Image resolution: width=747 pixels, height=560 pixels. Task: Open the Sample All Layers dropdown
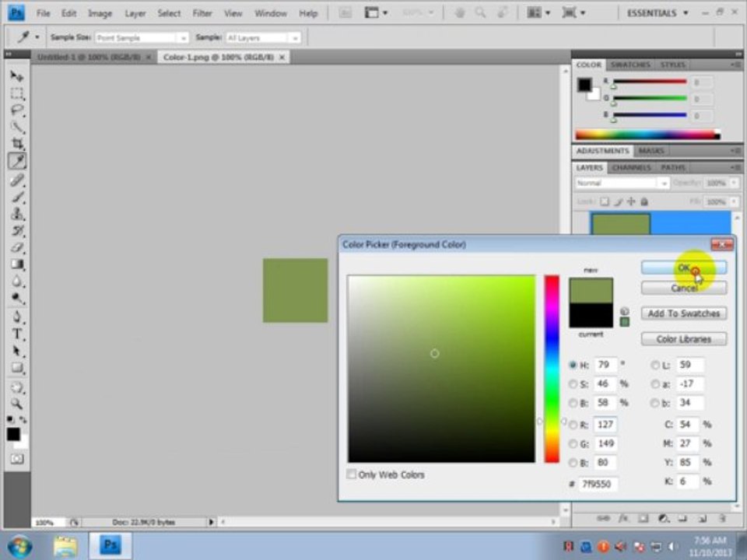pyautogui.click(x=262, y=37)
